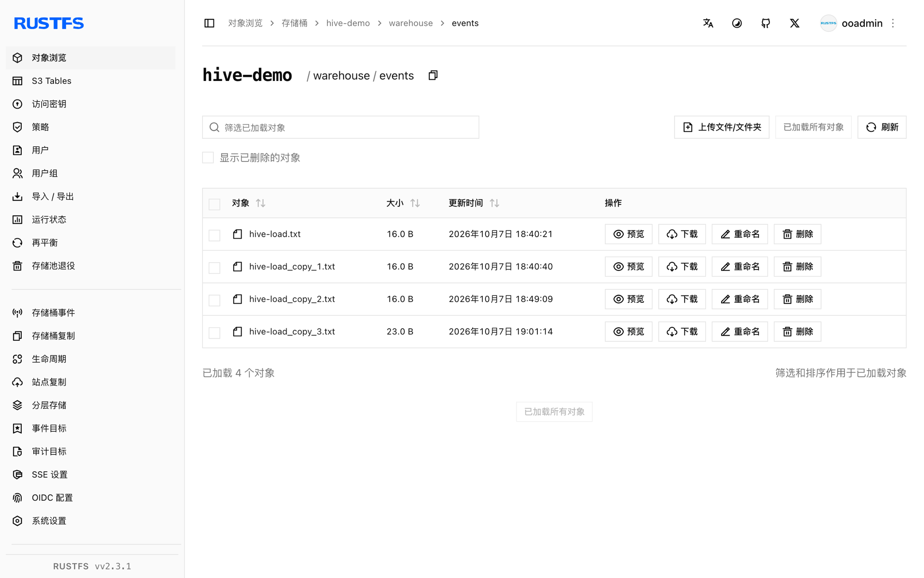Click warehouse in breadcrumb trail
Image resolution: width=924 pixels, height=578 pixels.
click(411, 23)
